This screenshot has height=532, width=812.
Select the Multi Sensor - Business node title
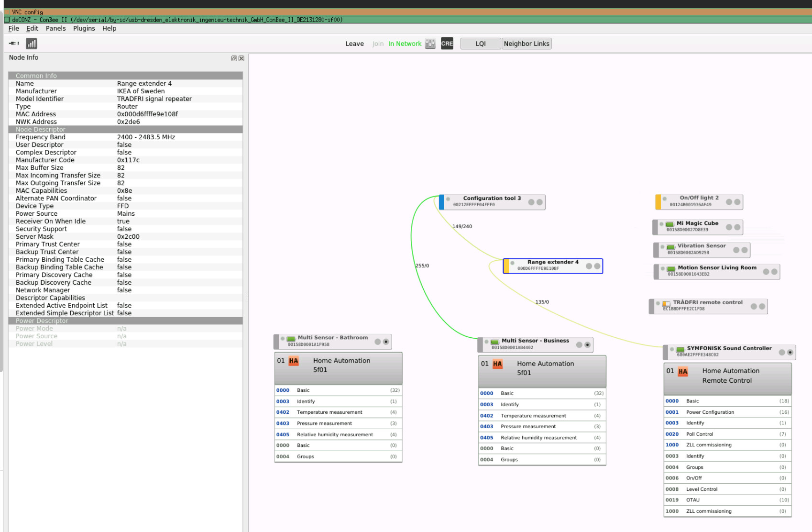pos(535,341)
